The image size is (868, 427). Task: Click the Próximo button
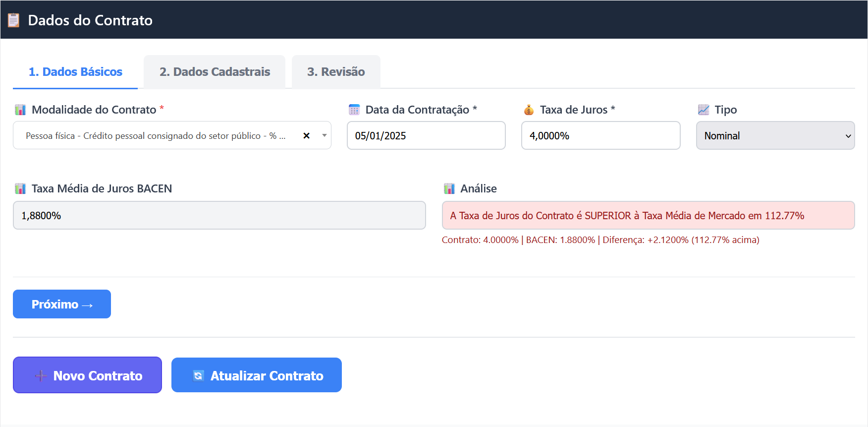[62, 304]
